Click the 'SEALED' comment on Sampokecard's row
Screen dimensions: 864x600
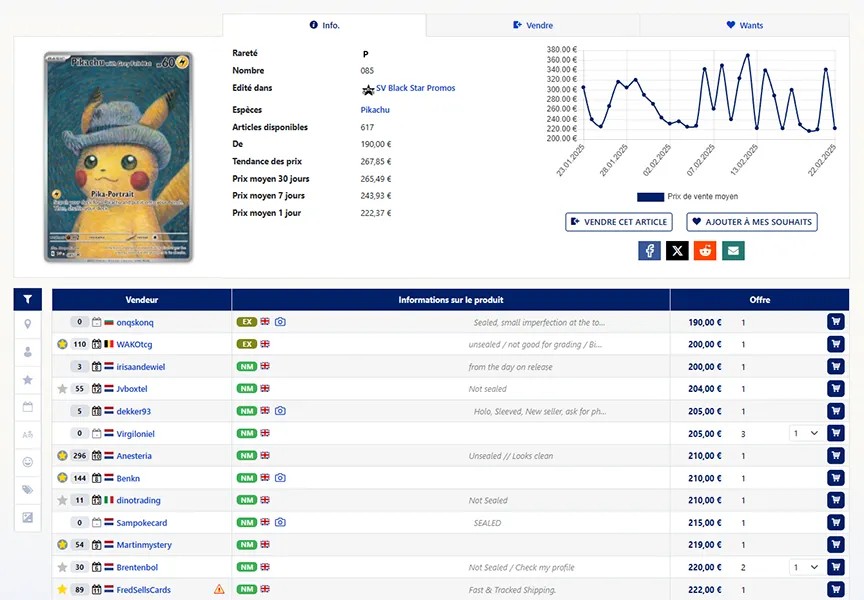[x=488, y=523]
